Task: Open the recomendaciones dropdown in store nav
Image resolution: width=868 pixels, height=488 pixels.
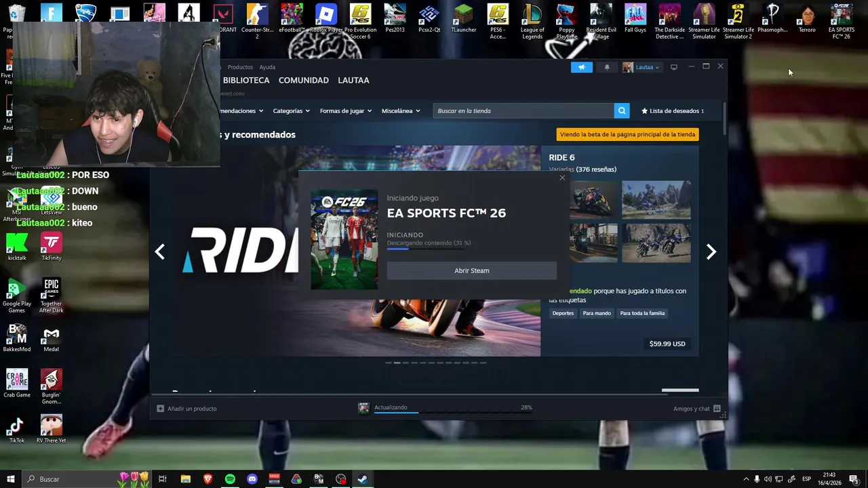Action: [x=241, y=110]
